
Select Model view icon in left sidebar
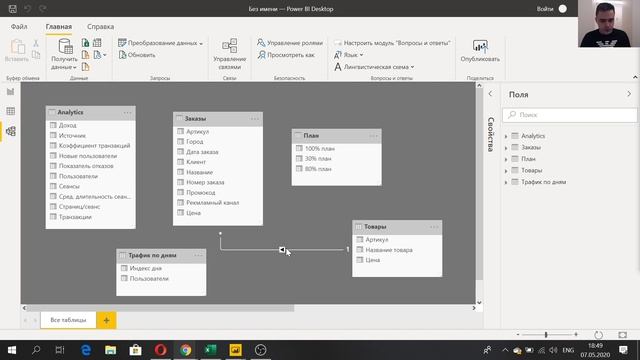click(x=11, y=131)
